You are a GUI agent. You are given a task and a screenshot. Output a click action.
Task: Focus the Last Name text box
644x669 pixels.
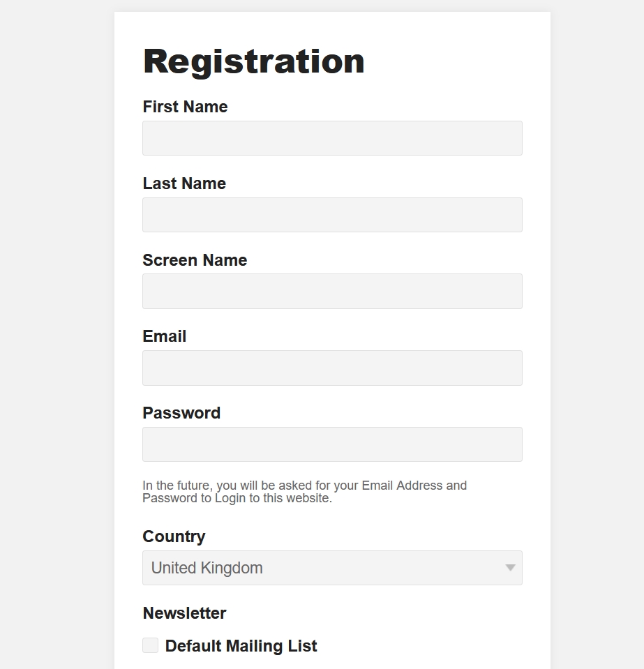tap(332, 215)
